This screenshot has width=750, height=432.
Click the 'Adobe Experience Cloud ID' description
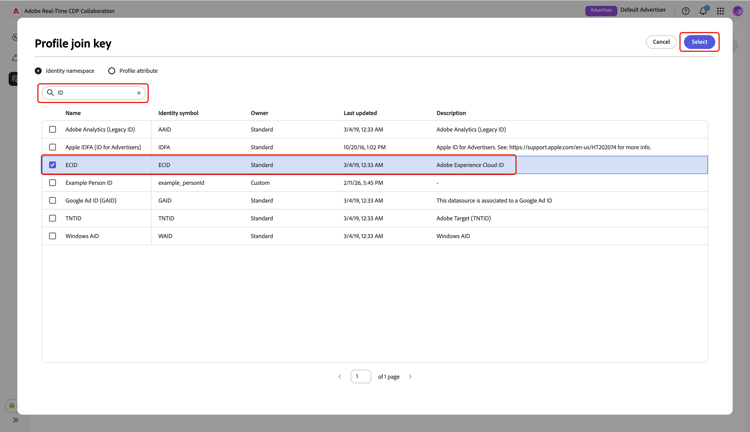[x=470, y=165]
